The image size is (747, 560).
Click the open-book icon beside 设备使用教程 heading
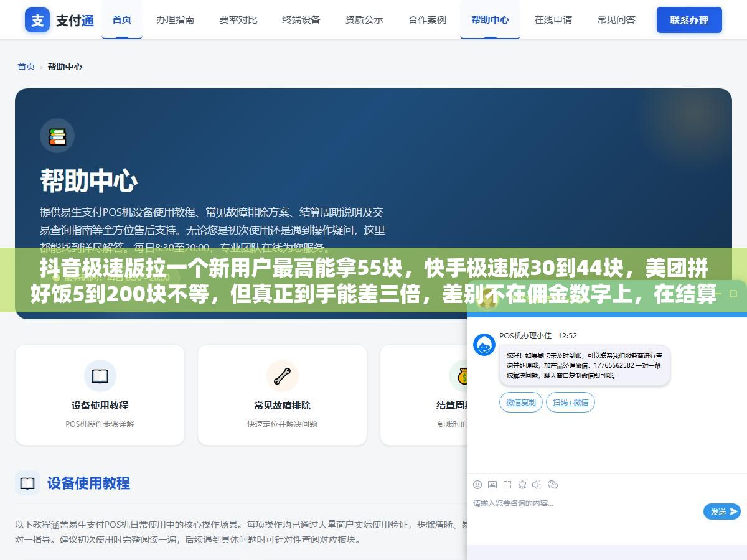coord(27,483)
